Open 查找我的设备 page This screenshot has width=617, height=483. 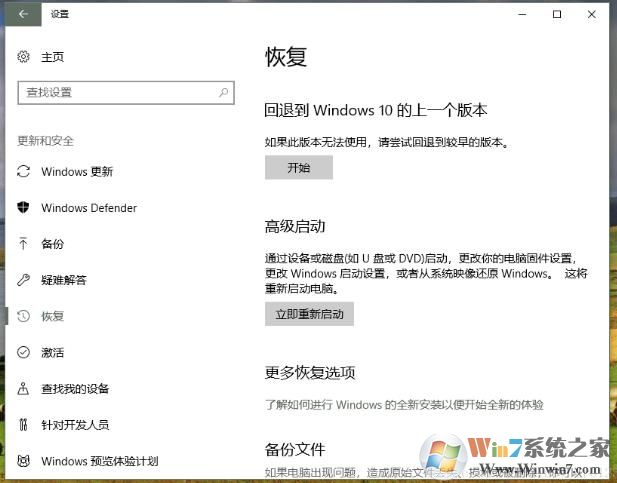pos(75,389)
